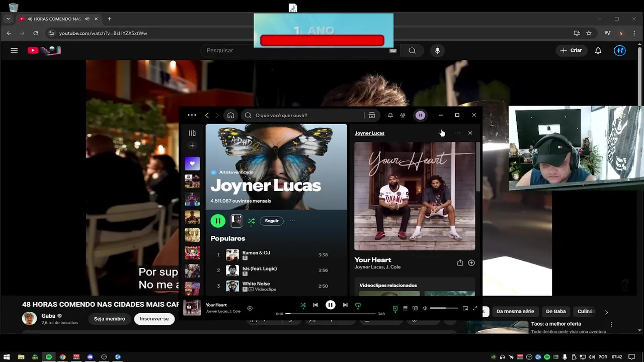
Task: Seek within song progress bar
Action: pos(331,314)
